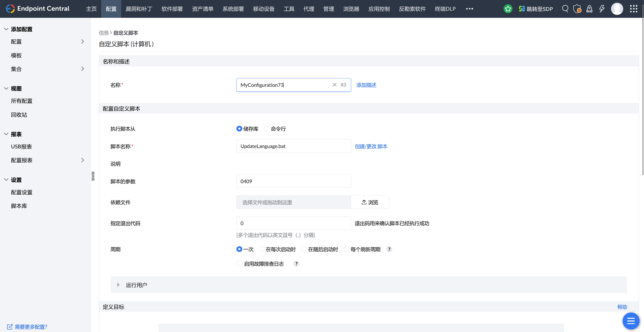Viewport: 644px width, 332px height.
Task: Click the help question mark beside 周期
Action: coord(389,249)
